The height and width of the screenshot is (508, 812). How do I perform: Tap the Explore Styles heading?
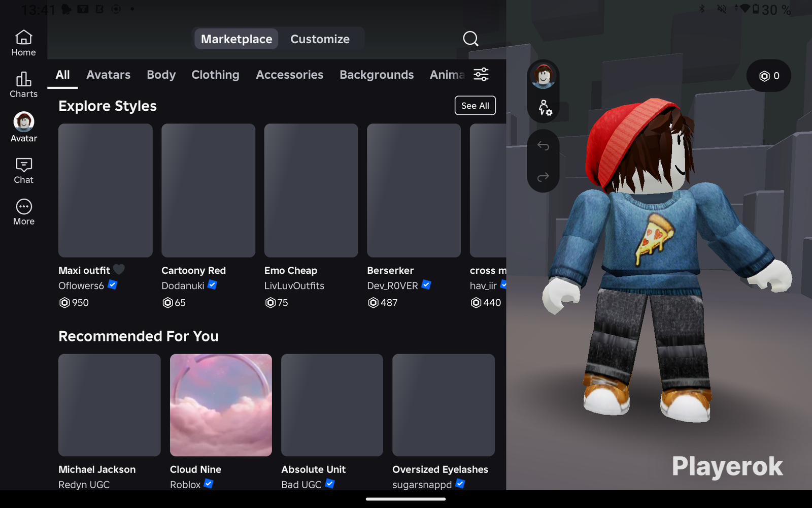108,106
